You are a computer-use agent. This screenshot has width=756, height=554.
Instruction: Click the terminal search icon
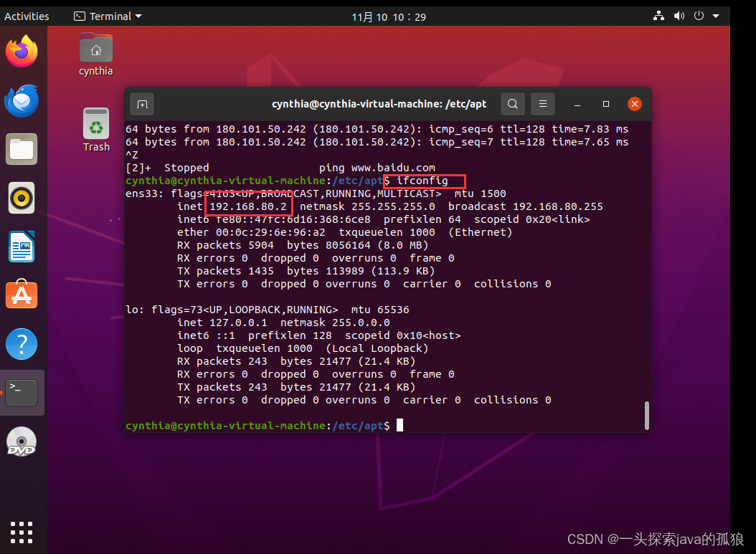[512, 104]
